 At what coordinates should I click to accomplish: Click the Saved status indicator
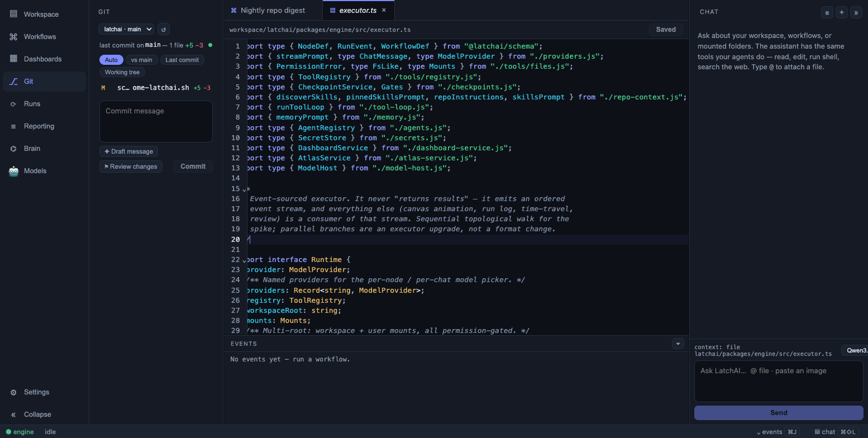[x=666, y=30]
